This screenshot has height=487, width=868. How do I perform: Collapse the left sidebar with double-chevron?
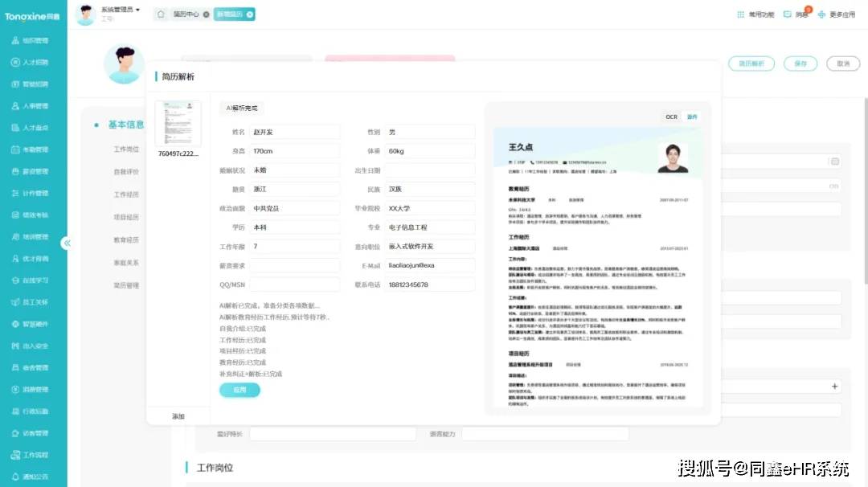click(x=67, y=243)
